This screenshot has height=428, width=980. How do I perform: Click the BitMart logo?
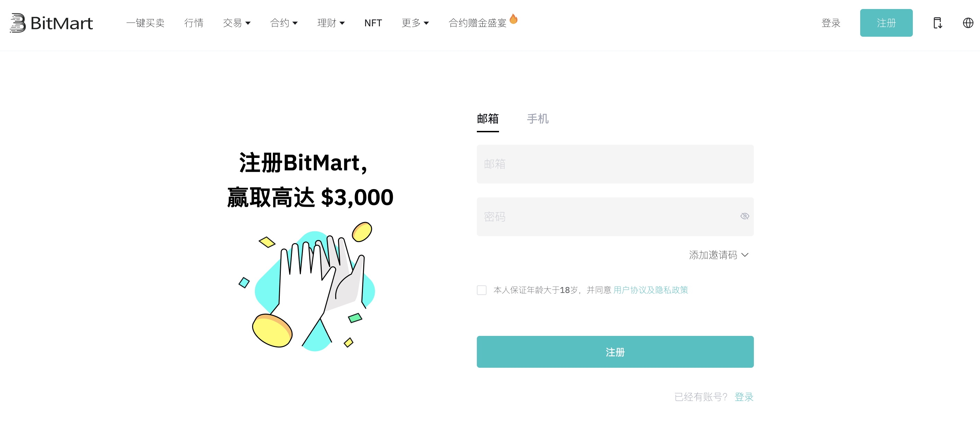click(51, 23)
